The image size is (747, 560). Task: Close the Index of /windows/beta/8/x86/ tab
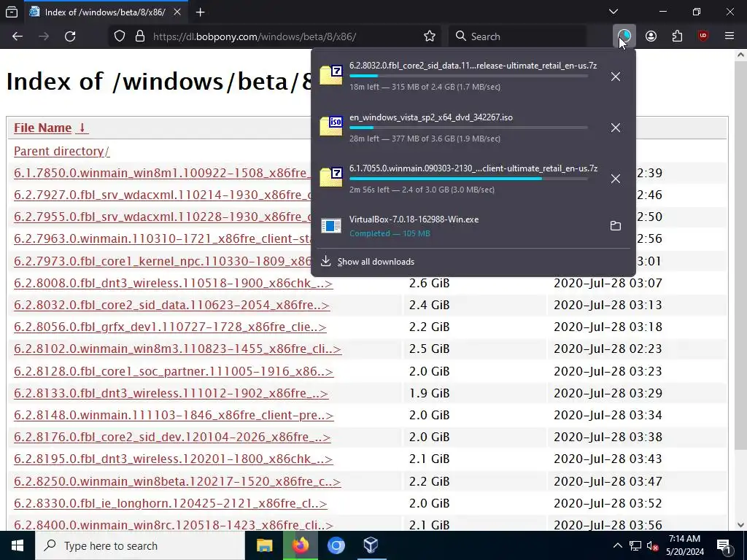[x=177, y=12]
